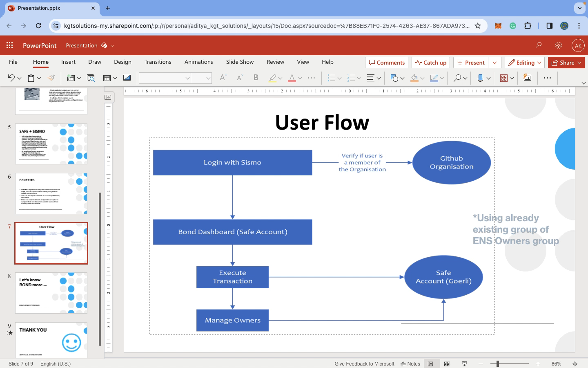Open the File menu
Screen dimensions: 588x368
(13, 62)
